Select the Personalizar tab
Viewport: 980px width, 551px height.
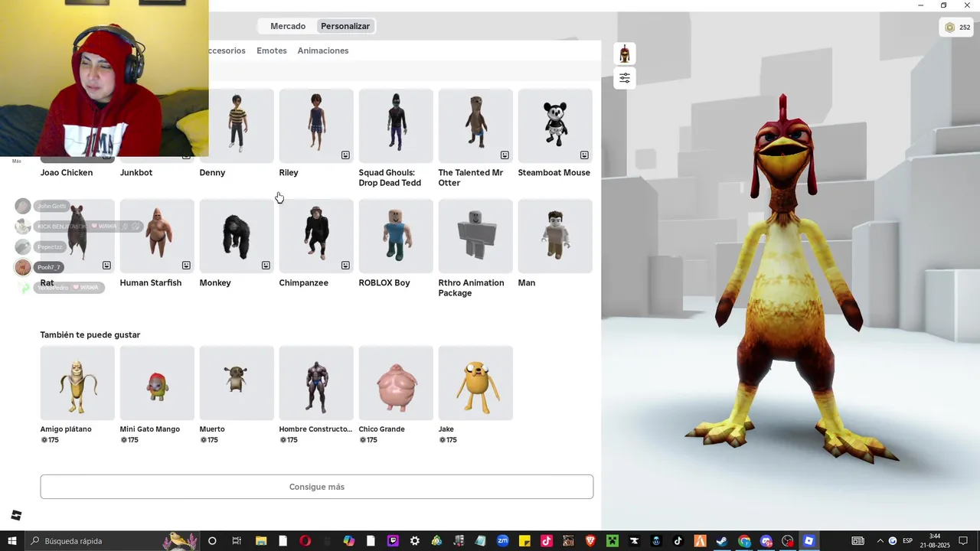345,26
